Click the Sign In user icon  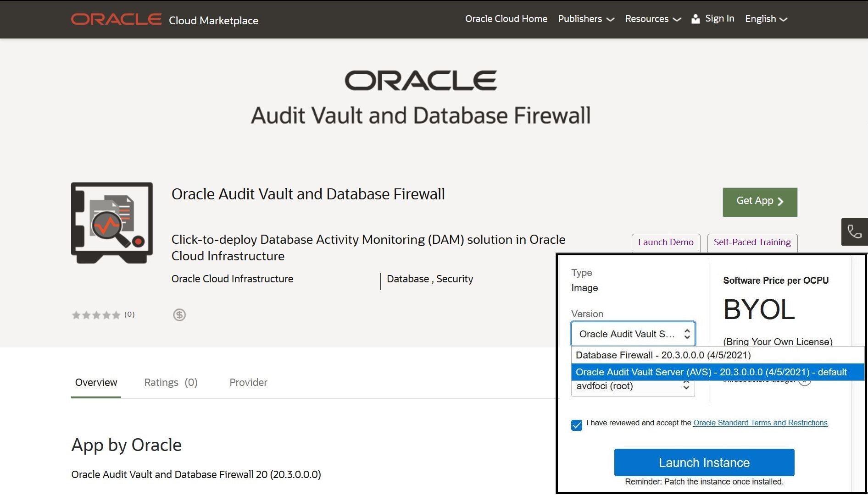point(696,19)
